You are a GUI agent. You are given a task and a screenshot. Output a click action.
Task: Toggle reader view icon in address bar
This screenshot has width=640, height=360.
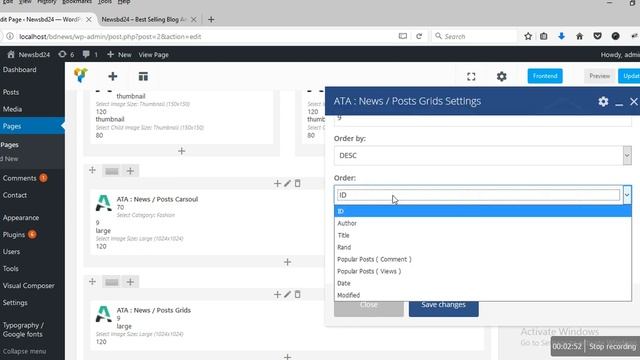pyautogui.click(x=402, y=36)
